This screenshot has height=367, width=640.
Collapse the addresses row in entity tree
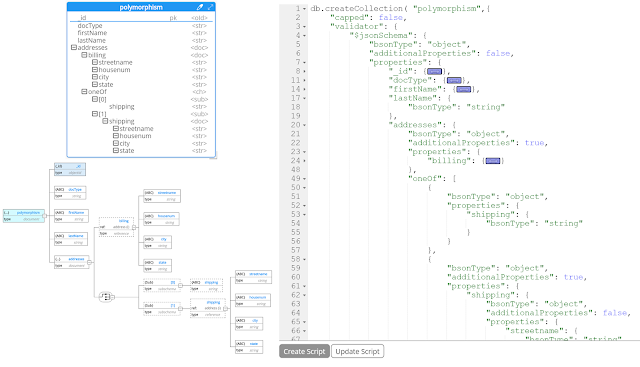pyautogui.click(x=74, y=48)
